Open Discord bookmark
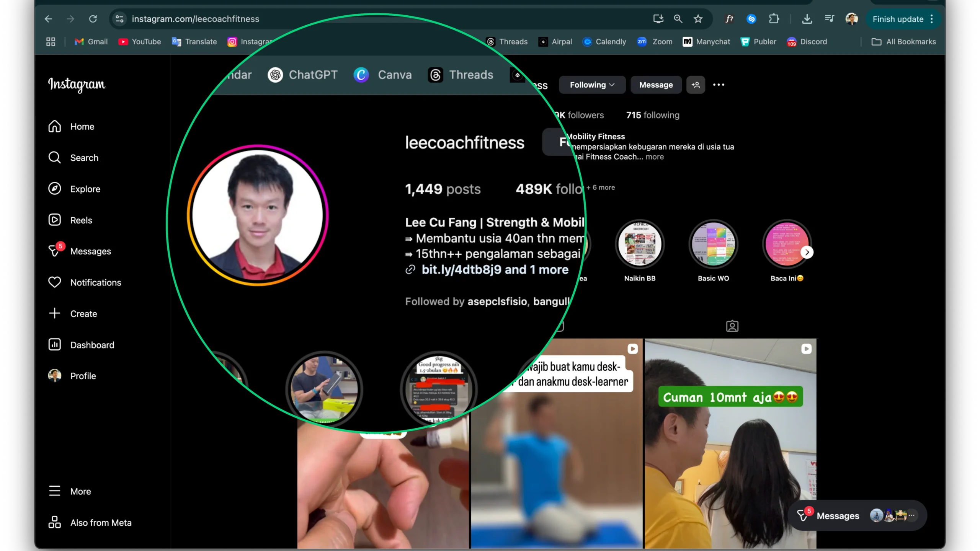Screen dimensions: 980x551 pyautogui.click(x=807, y=42)
